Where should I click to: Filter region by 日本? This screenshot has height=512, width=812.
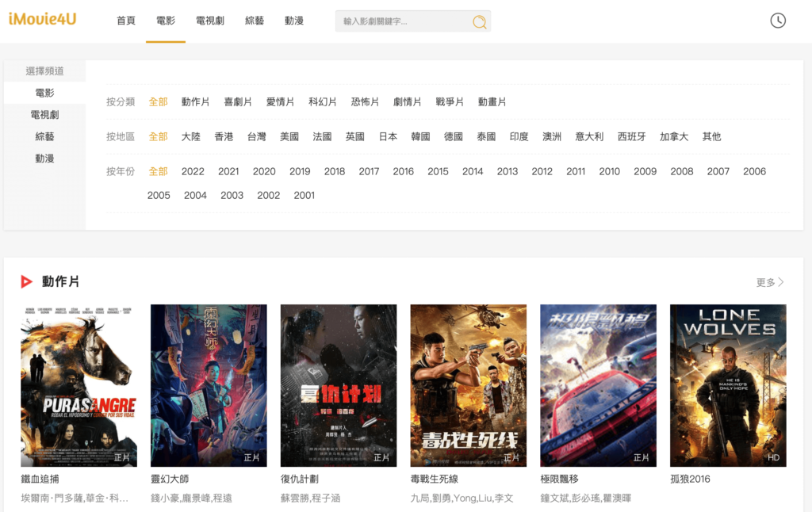point(388,136)
